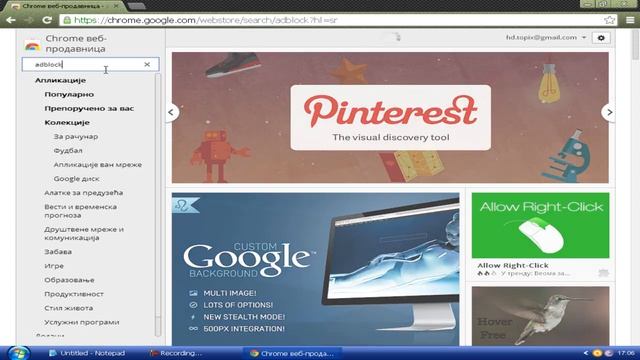Screen dimensions: 640x360
Task: Open Google диск collection
Action: tap(76, 179)
